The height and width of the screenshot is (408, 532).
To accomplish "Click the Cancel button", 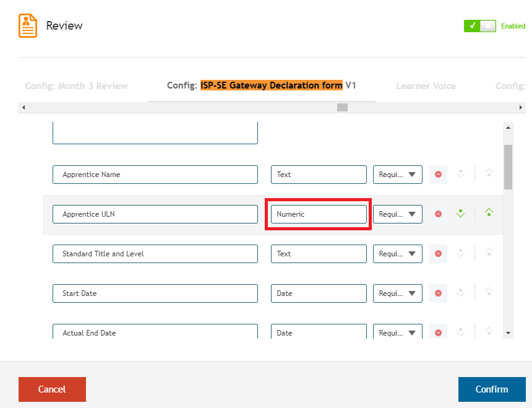I will pyautogui.click(x=52, y=389).
